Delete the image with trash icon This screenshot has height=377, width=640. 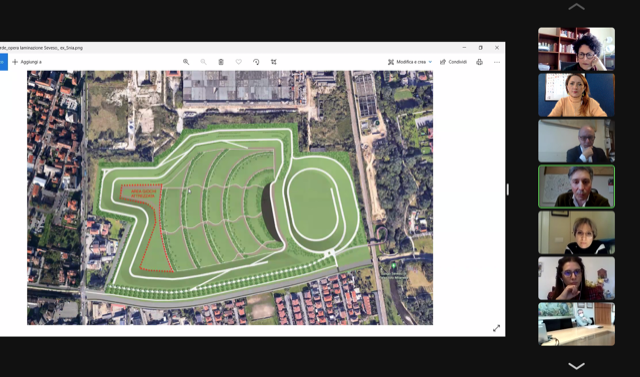(x=221, y=62)
